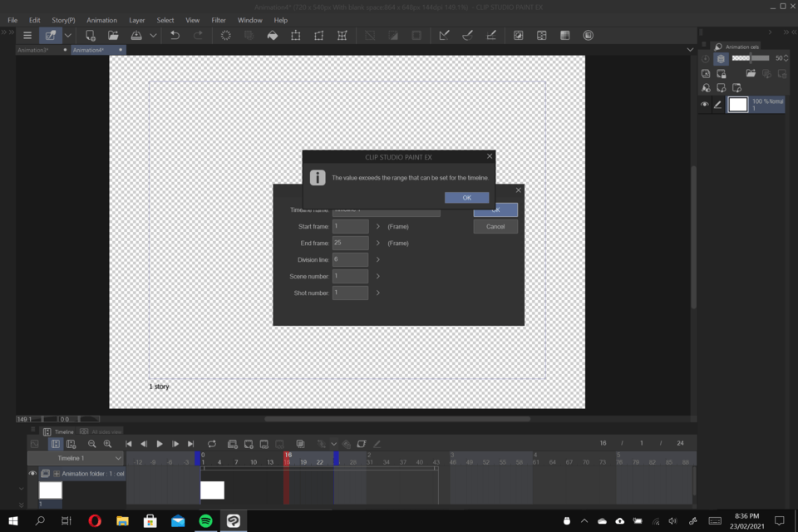This screenshot has height=532, width=798.
Task: Click the timeline zoom in magnifier
Action: pyautogui.click(x=107, y=445)
